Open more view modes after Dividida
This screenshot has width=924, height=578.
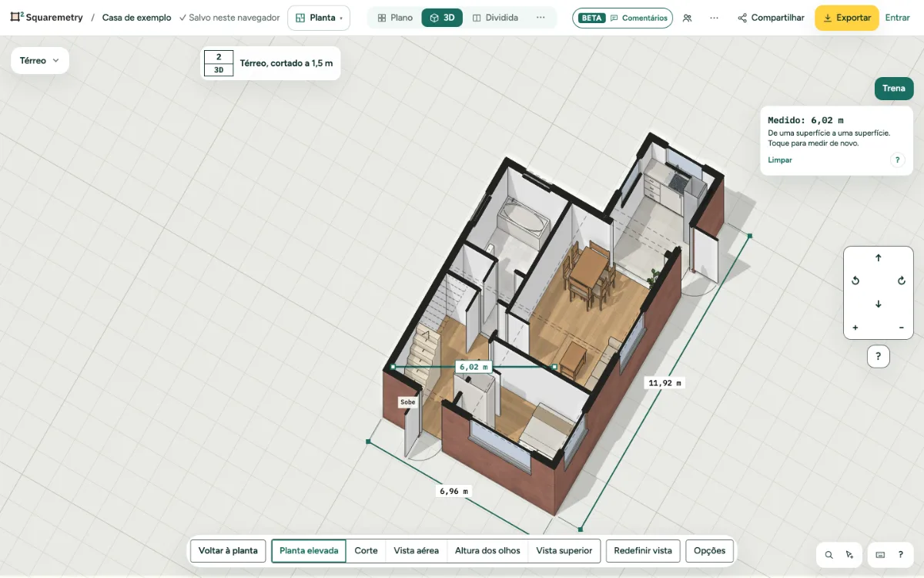(x=541, y=18)
